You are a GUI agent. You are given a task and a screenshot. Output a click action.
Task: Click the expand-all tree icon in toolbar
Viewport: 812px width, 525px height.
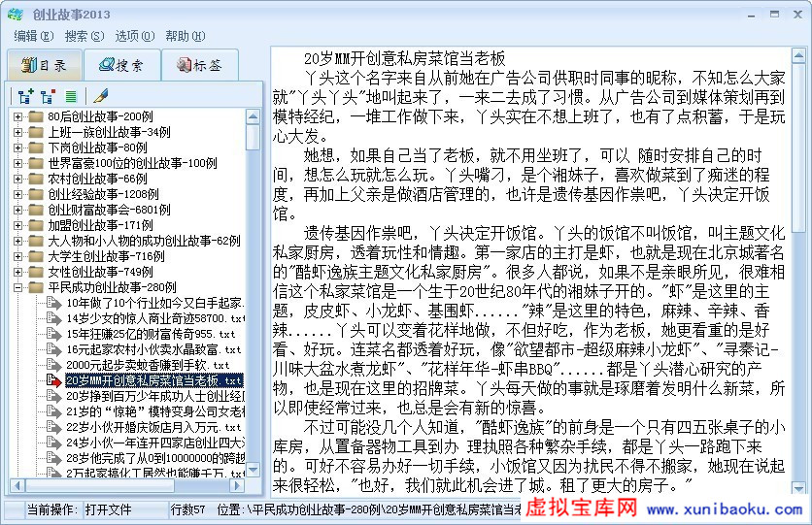tap(25, 96)
